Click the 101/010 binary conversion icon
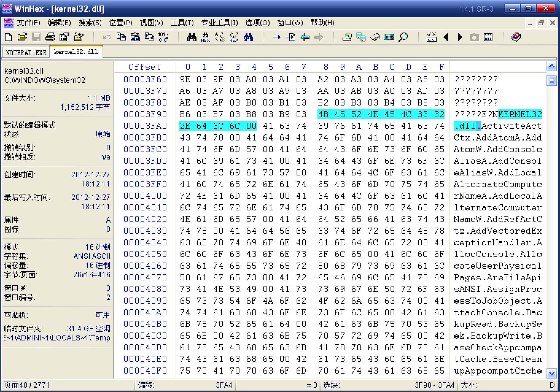560x392 pixels. 163,37
